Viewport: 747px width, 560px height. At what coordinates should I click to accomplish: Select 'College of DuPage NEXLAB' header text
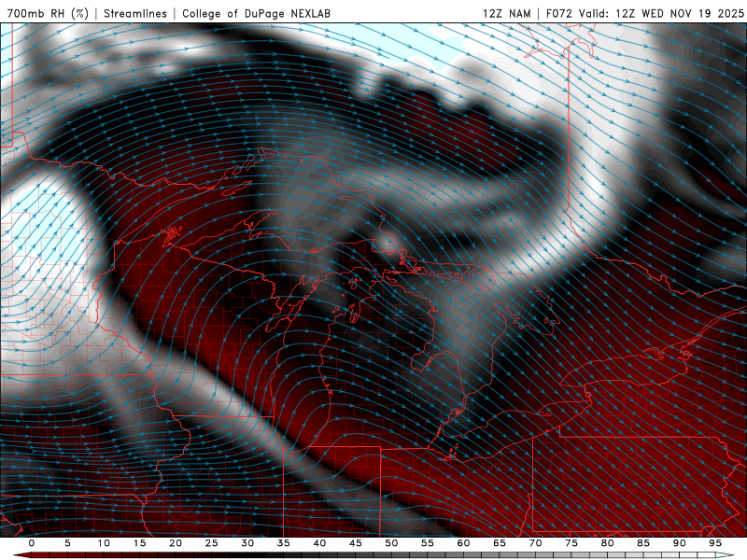click(256, 13)
